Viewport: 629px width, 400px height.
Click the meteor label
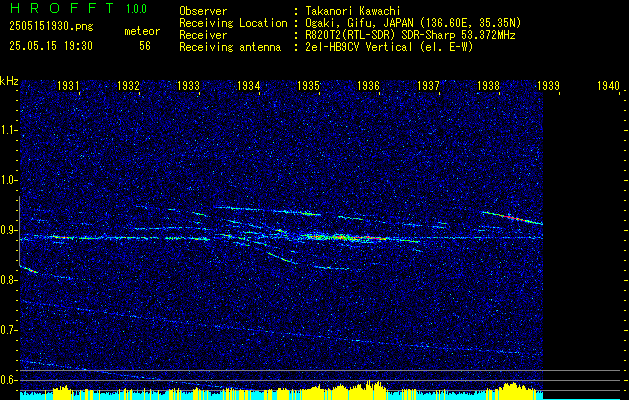click(x=142, y=31)
